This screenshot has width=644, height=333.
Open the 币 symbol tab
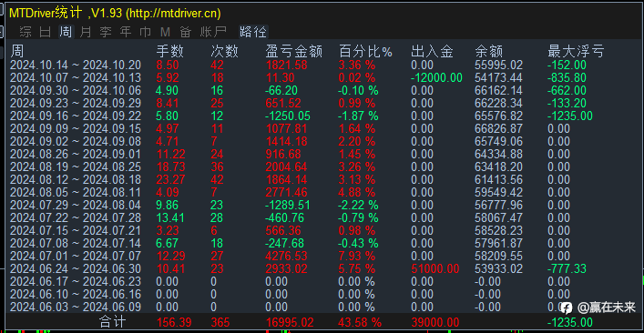[x=146, y=32]
